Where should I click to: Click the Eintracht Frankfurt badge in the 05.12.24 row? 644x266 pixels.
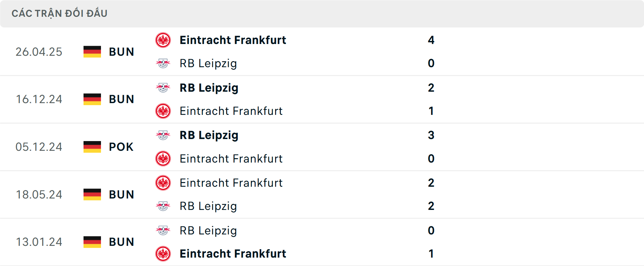click(x=163, y=159)
